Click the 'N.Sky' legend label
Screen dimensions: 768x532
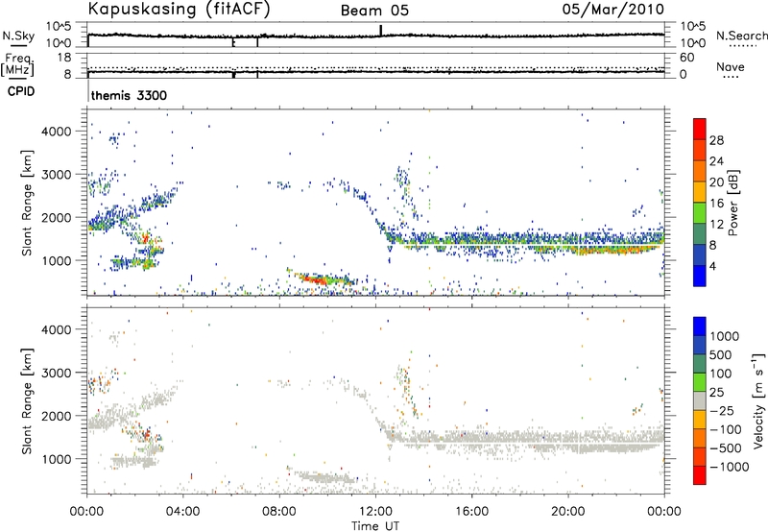pyautogui.click(x=18, y=36)
